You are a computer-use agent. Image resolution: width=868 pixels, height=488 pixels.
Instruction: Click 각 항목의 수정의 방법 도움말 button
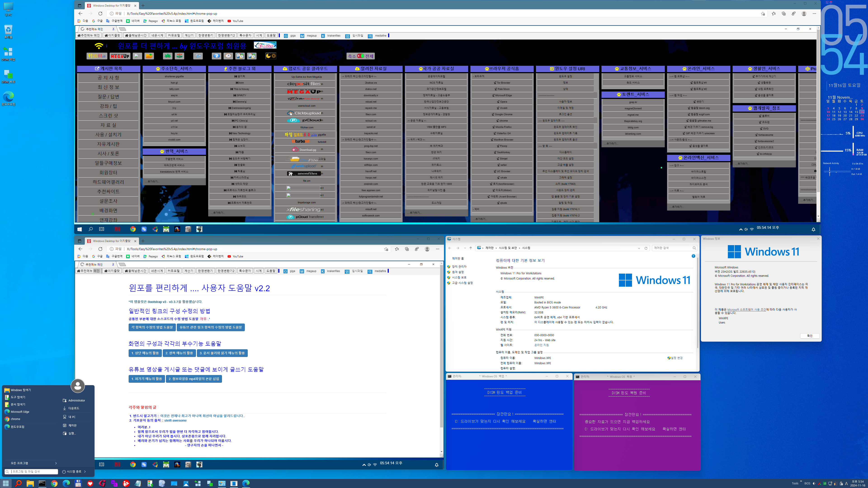click(x=152, y=327)
